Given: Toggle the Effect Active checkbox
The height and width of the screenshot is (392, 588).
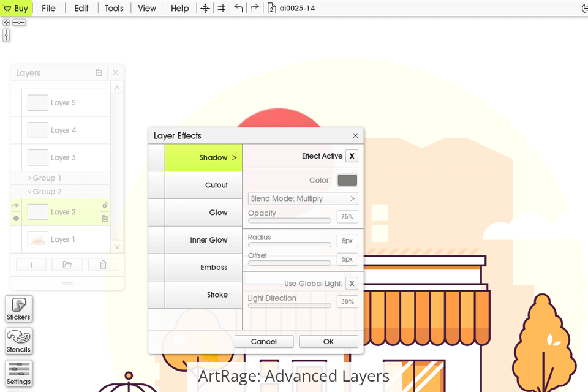Looking at the screenshot, I should click(352, 156).
